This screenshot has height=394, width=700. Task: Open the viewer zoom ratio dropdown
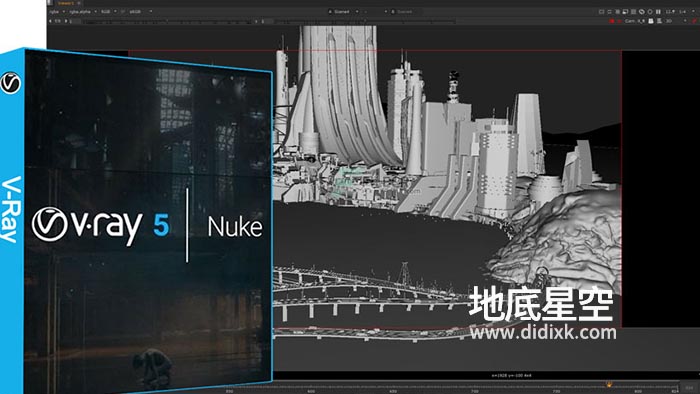point(670,12)
